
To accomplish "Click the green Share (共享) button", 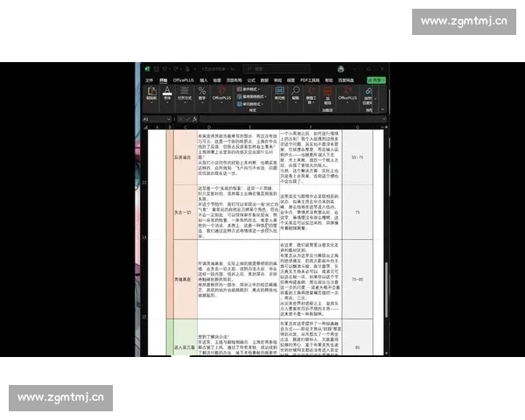I will click(x=374, y=79).
